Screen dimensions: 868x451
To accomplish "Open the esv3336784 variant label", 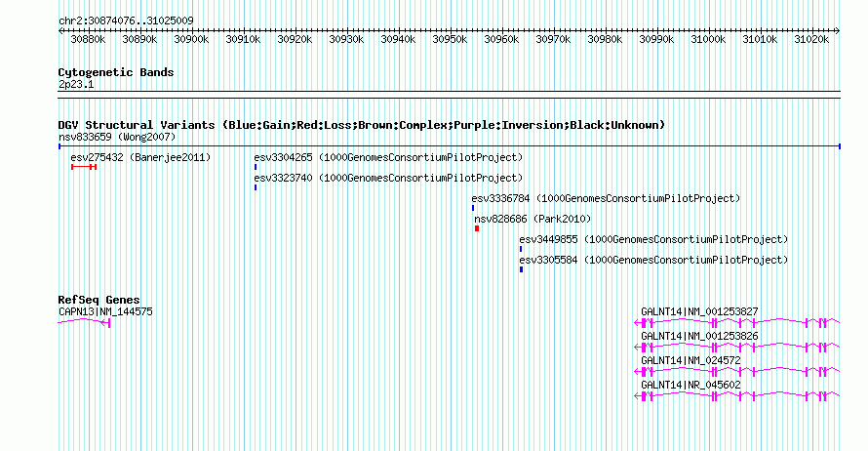I will tap(606, 198).
